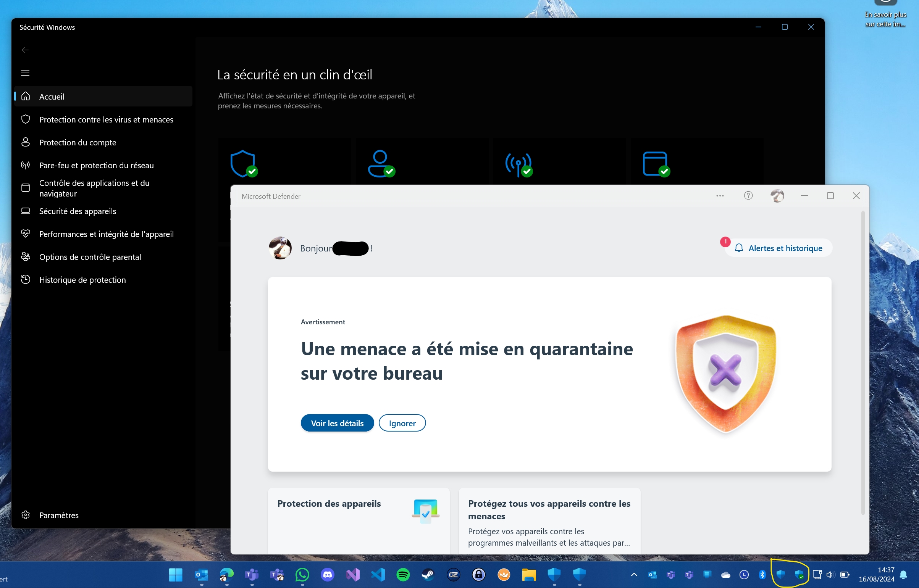Select Protection contre les virus et menaces
Image resolution: width=919 pixels, height=588 pixels.
pos(106,119)
